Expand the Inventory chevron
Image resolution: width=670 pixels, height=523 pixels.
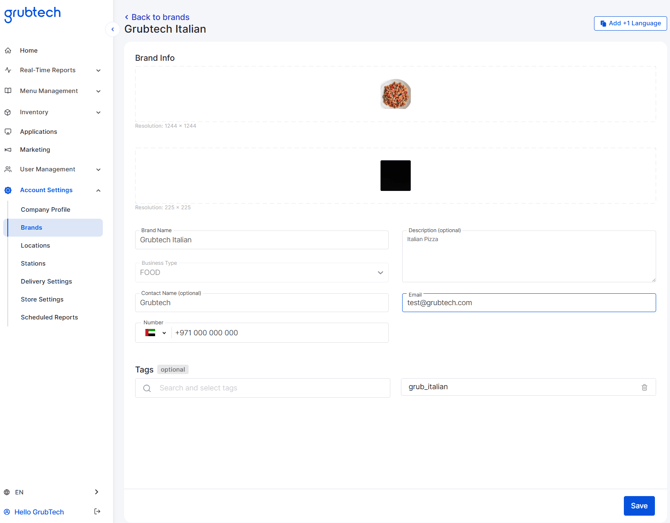98,112
